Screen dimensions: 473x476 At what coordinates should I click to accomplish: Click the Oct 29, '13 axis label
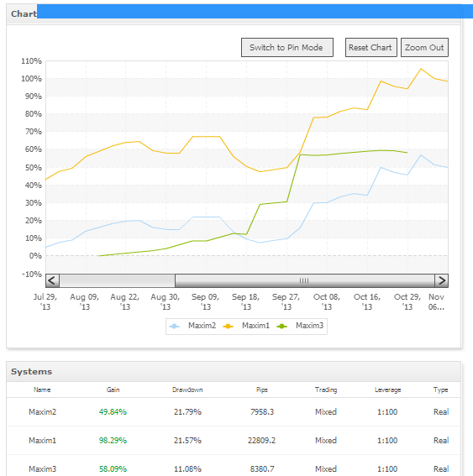[x=407, y=301]
